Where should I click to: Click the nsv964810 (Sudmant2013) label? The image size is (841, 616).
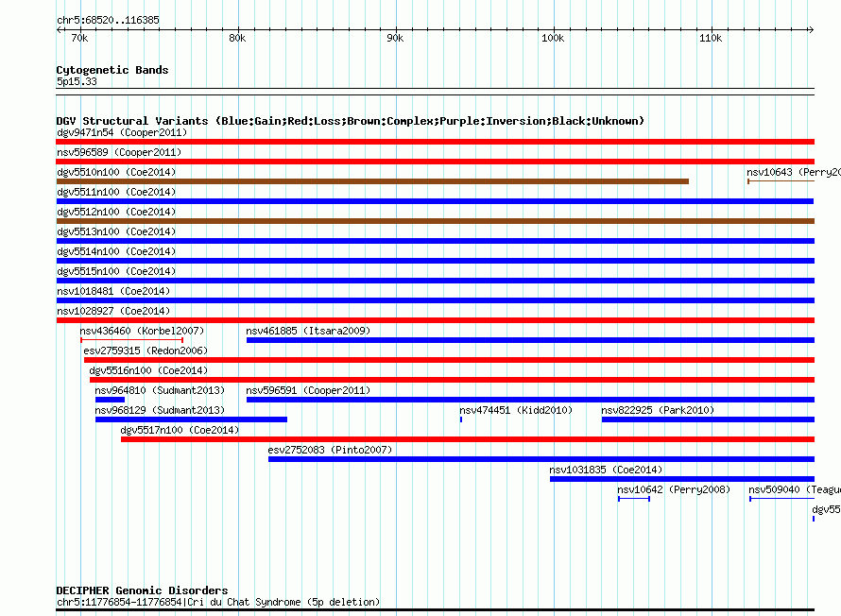tap(160, 391)
